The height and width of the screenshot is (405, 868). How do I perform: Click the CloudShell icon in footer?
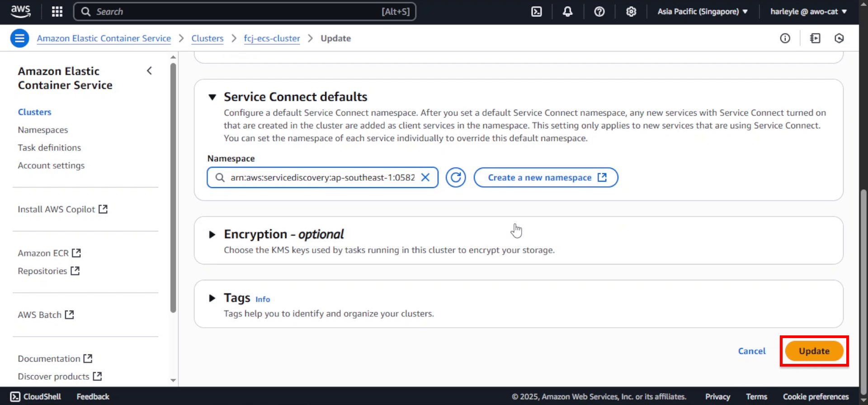[x=15, y=396]
